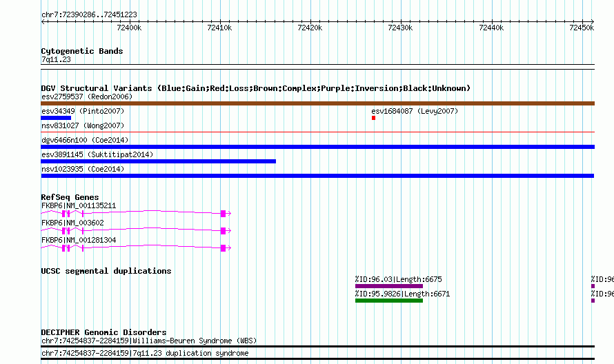This screenshot has width=614, height=364.
Task: Click the small red esv1684087 loss marker
Action: [373, 118]
